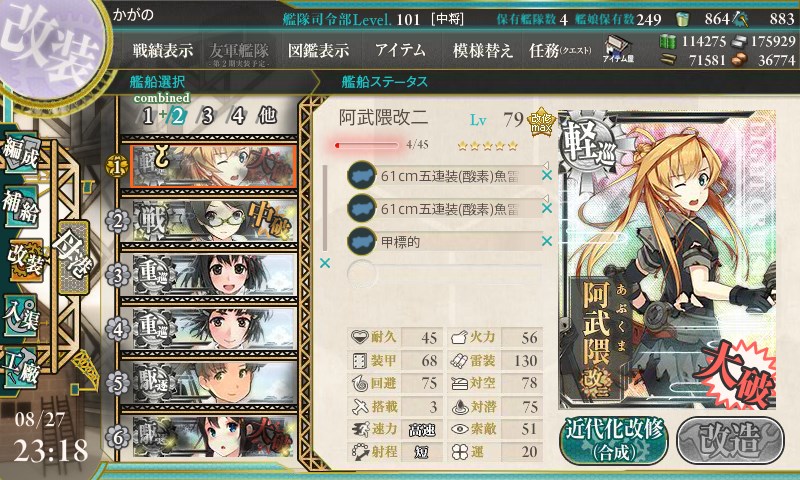This screenshot has height=480, width=800.
Task: Click the empty fourth equipment slot
Action: click(444, 273)
